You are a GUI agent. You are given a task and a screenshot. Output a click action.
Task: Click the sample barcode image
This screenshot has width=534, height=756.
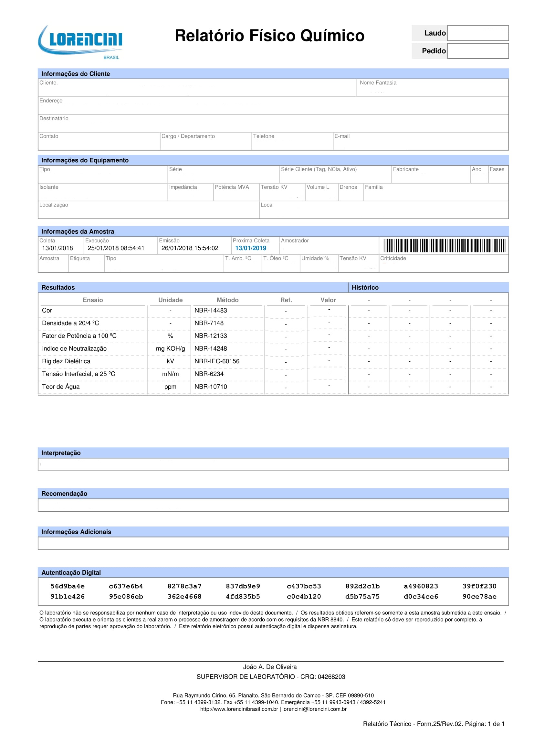tap(444, 246)
